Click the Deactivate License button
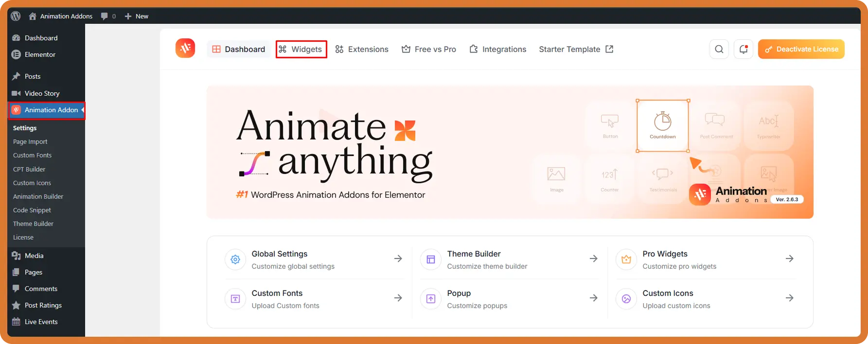The width and height of the screenshot is (868, 344). tap(801, 49)
